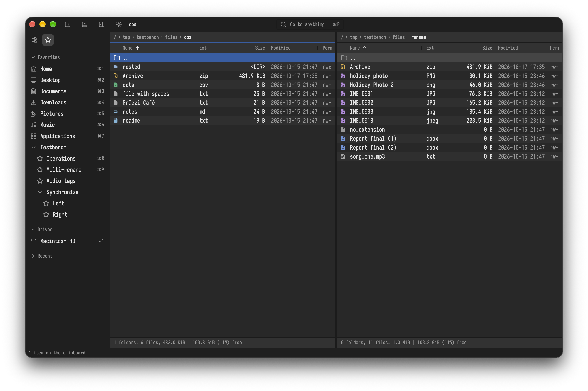Open the Documents favorite
The width and height of the screenshot is (588, 391).
67,91
